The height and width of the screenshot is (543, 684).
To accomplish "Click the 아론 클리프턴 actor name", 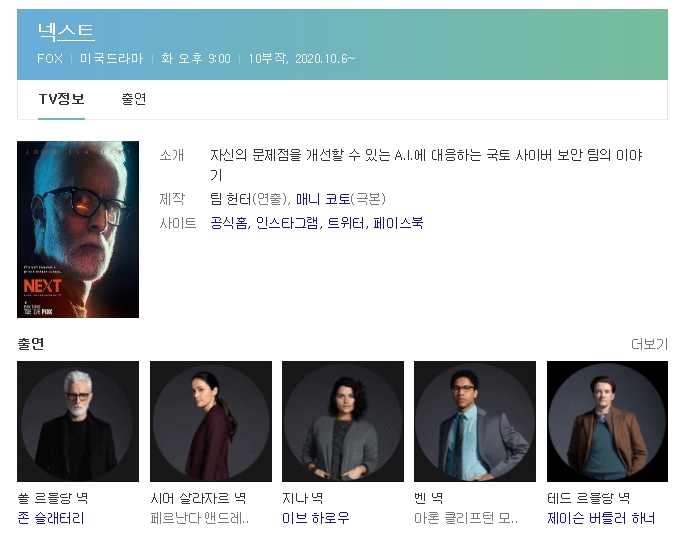I will coord(465,518).
